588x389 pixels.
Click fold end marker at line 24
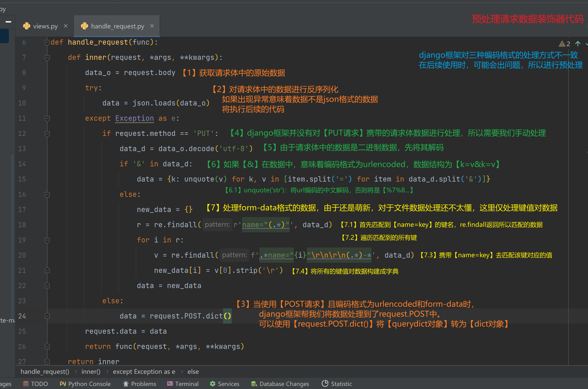47,316
